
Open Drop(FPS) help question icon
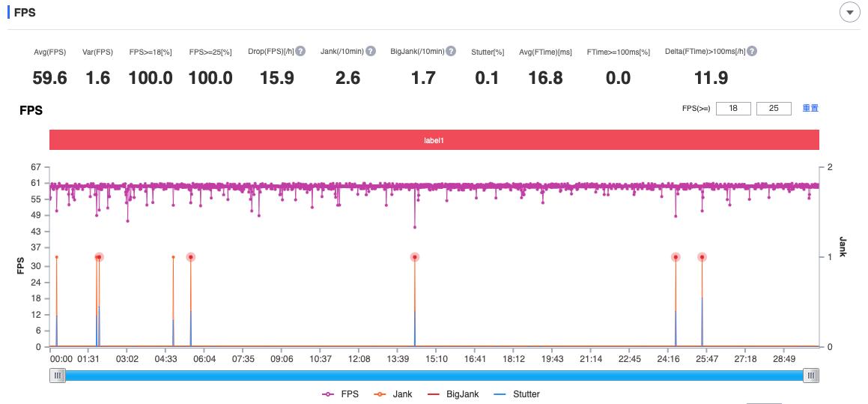pos(300,52)
